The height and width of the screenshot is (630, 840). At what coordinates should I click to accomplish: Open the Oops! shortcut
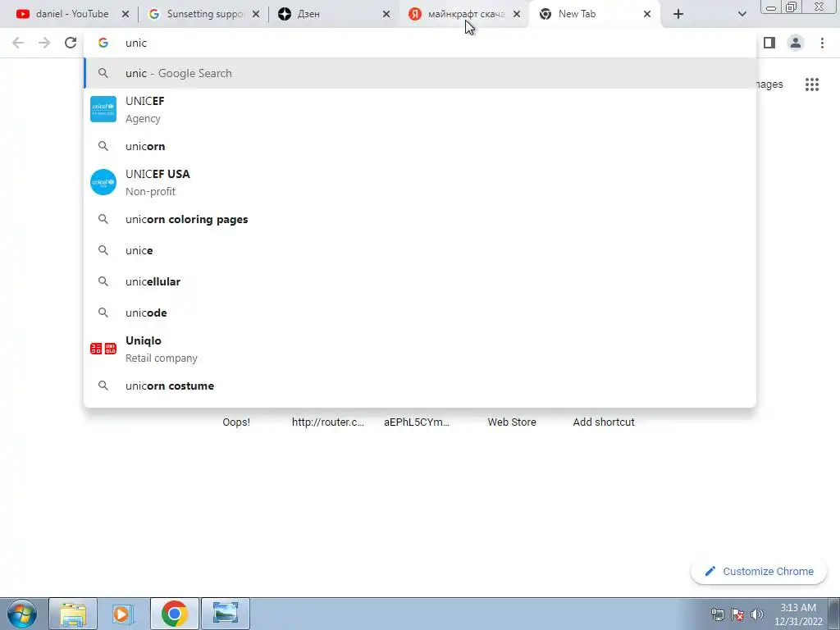pos(236,422)
